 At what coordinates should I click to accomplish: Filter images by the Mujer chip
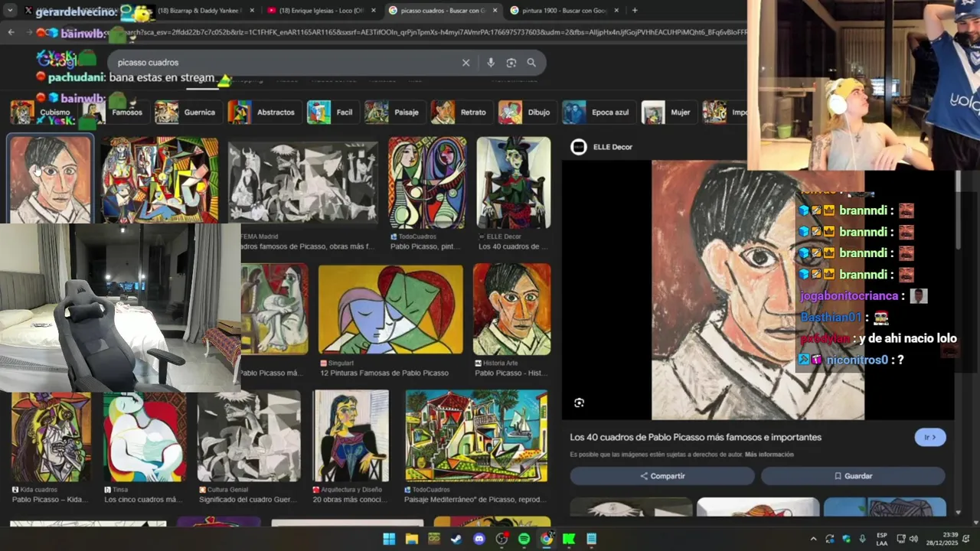[x=668, y=112]
